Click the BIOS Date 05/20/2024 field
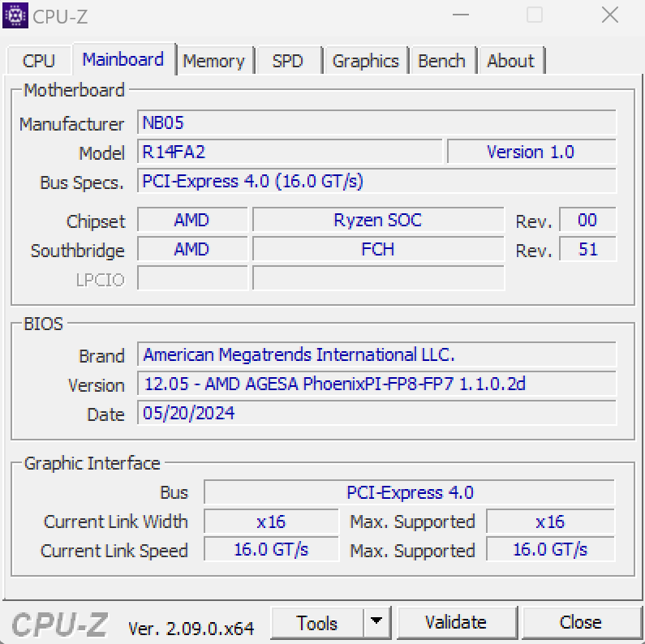Image resolution: width=645 pixels, height=644 pixels. coord(376,413)
